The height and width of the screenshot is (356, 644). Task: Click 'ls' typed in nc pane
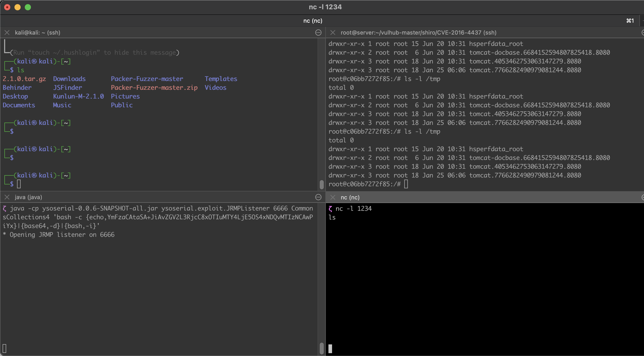coord(332,217)
